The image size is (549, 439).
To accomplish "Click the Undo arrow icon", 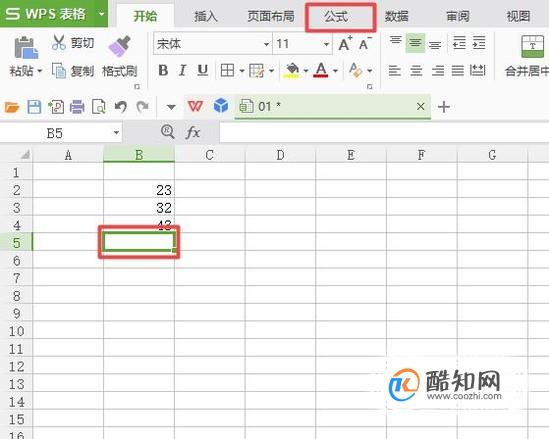I will [121, 106].
